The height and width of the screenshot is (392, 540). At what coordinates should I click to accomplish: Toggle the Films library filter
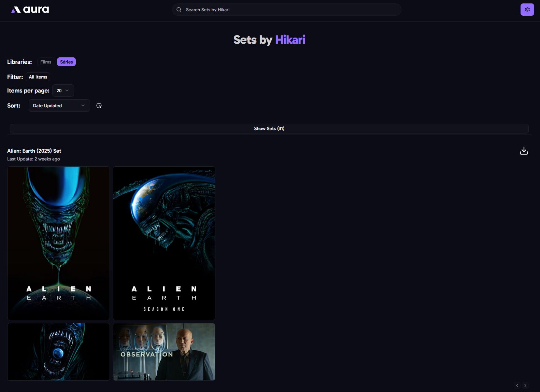(x=46, y=62)
